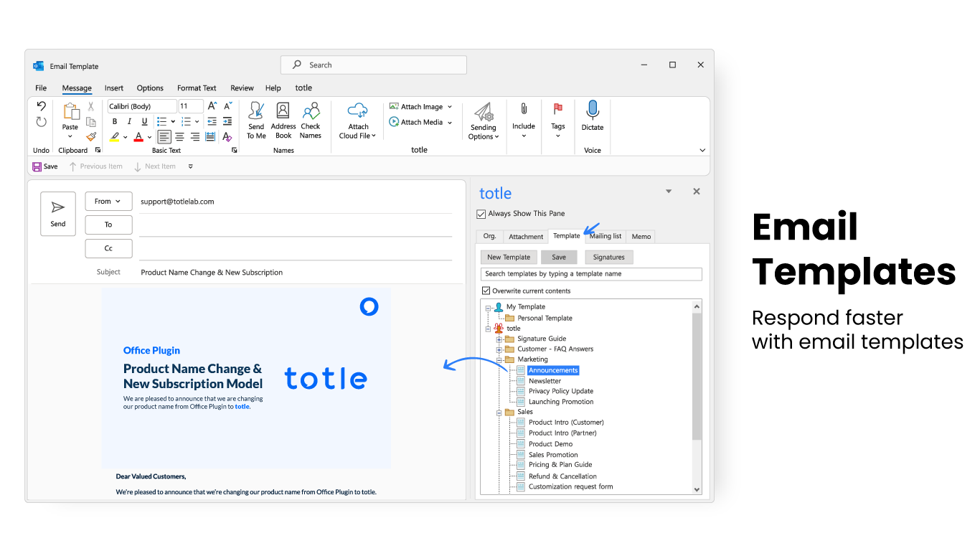The height and width of the screenshot is (551, 980).
Task: Switch to the Attachment pane tab
Action: [526, 236]
